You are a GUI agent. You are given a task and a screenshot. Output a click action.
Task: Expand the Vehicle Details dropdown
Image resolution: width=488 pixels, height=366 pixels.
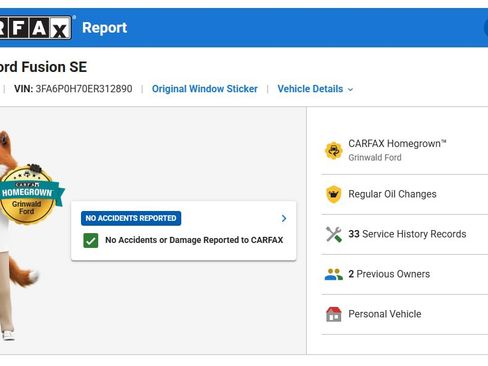pyautogui.click(x=315, y=89)
